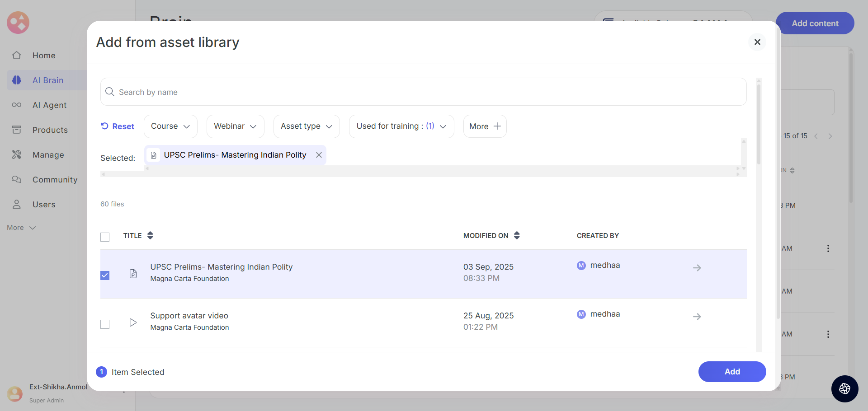Go to Home in the sidebar
Image resolution: width=868 pixels, height=411 pixels.
point(44,56)
